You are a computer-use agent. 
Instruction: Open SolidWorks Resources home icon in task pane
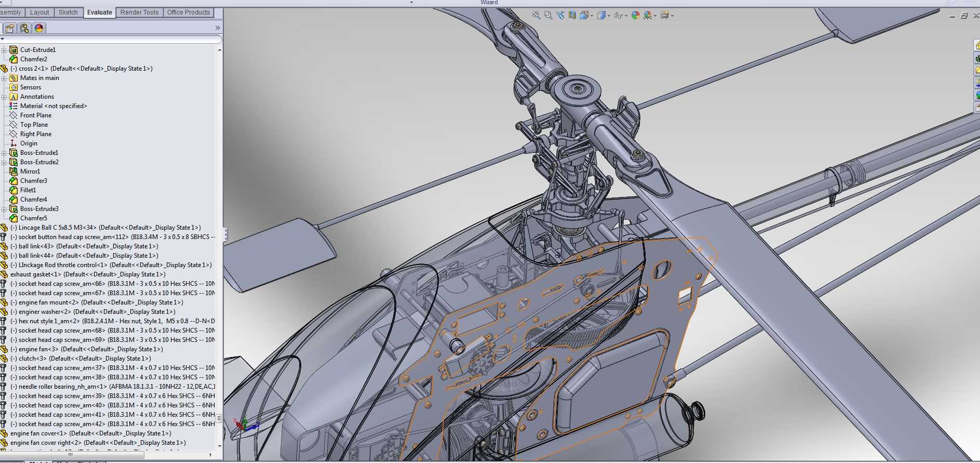977,46
